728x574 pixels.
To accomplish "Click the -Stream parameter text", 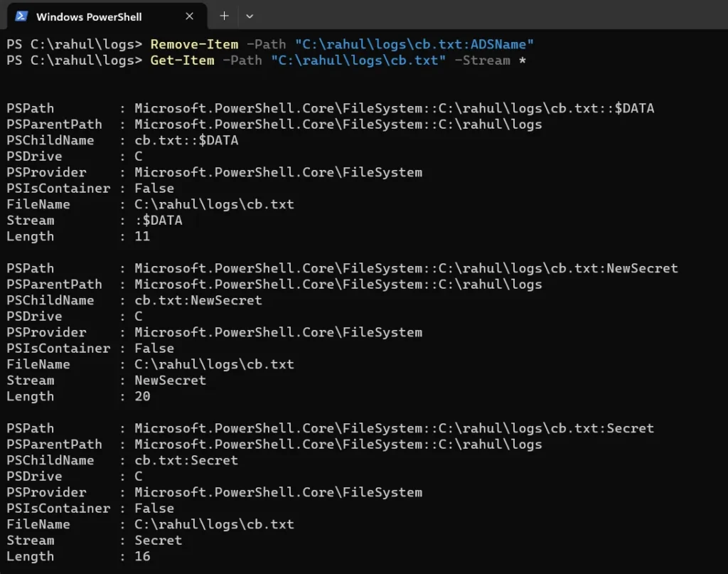I will (483, 60).
